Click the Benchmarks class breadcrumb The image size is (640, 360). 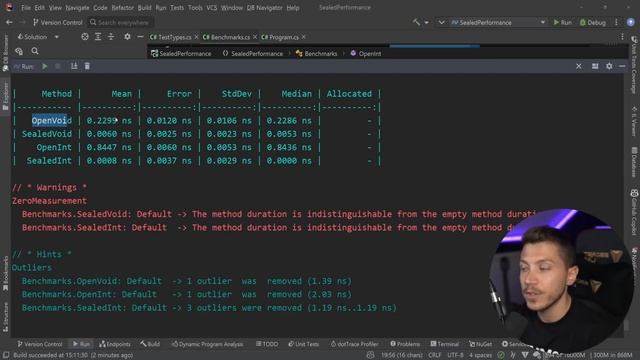(316, 53)
